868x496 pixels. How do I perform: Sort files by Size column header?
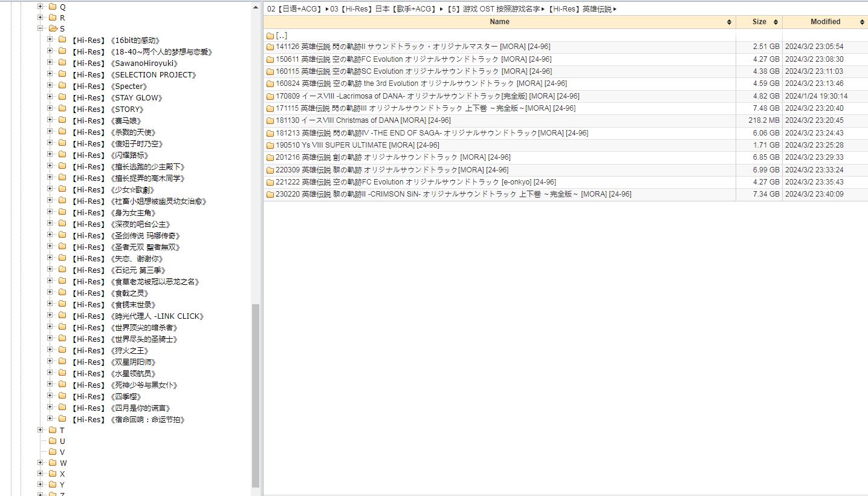coord(759,22)
